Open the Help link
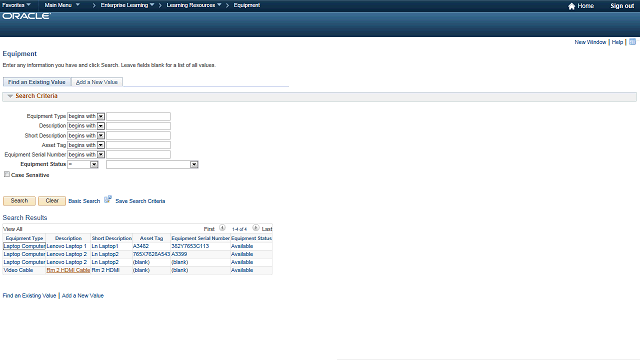This screenshot has height=360, width=640. 617,42
